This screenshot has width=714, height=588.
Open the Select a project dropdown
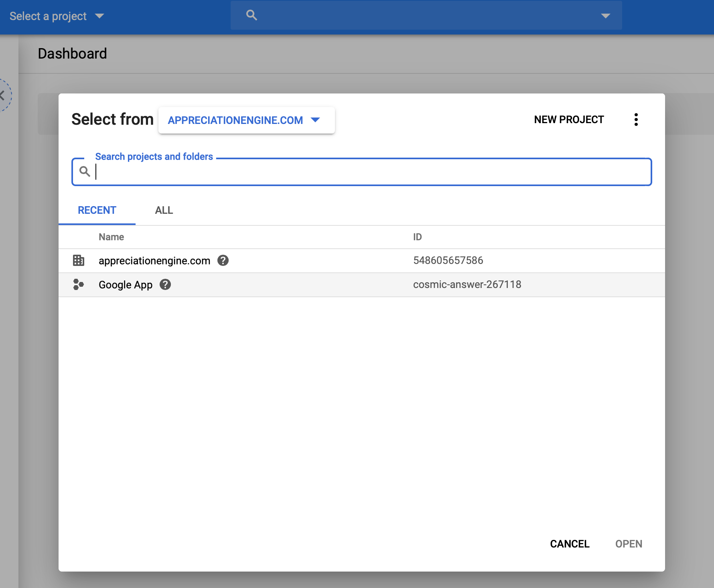click(x=57, y=16)
